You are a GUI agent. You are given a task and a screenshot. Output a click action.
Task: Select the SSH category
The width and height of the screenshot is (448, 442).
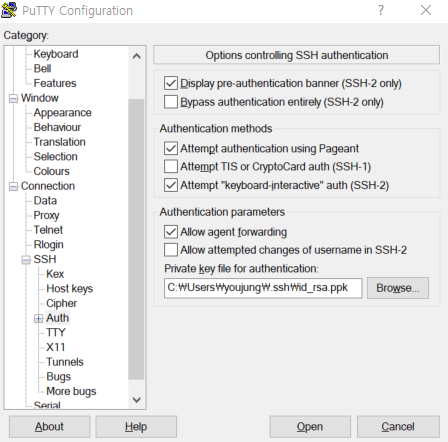45,259
